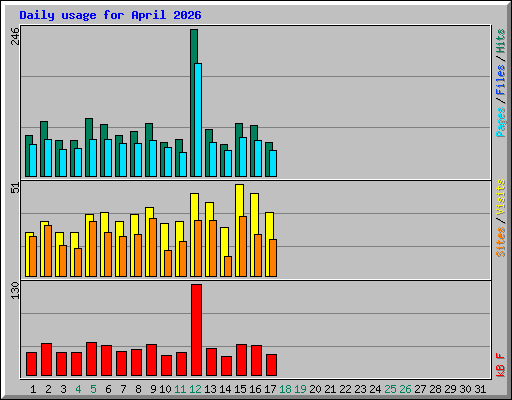Viewport: 512px width, 400px height.
Task: Click the Sites legend label
Action: 500,242
